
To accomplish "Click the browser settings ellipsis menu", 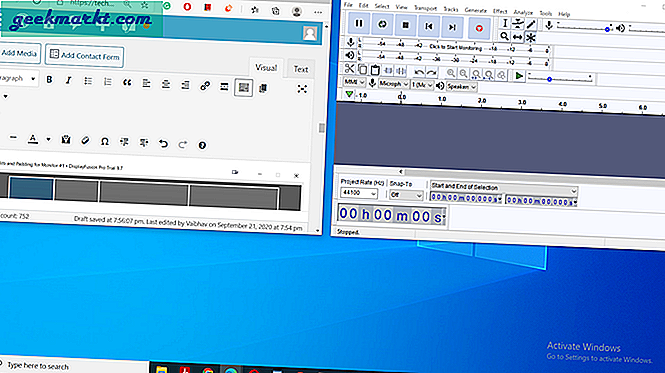I will click(318, 13).
